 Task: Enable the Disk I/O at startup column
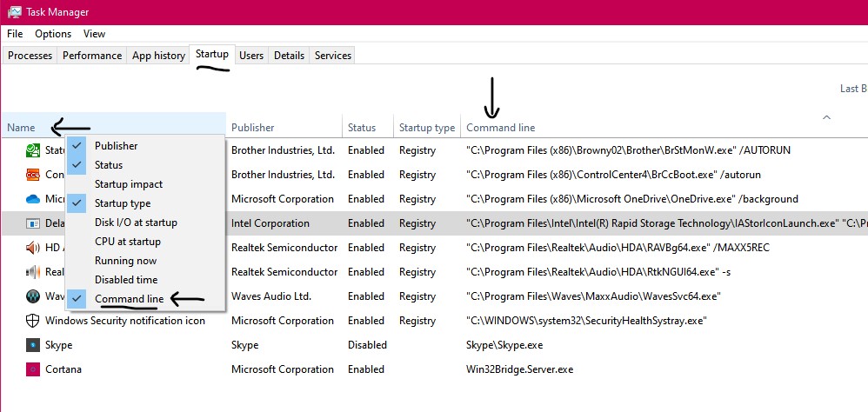145,223
